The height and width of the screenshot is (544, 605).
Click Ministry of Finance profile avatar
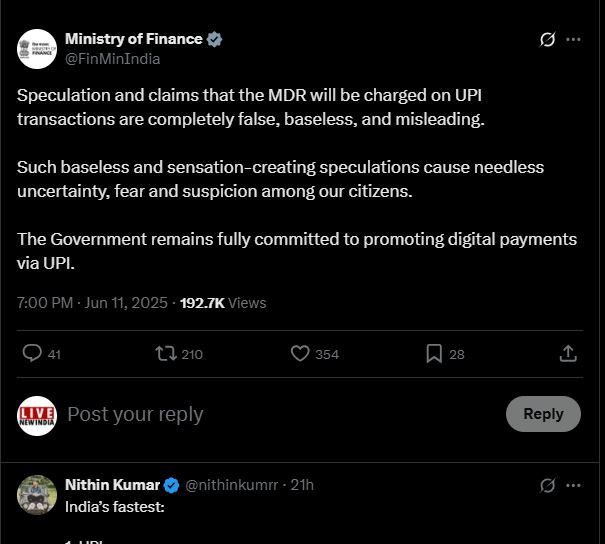click(37, 48)
